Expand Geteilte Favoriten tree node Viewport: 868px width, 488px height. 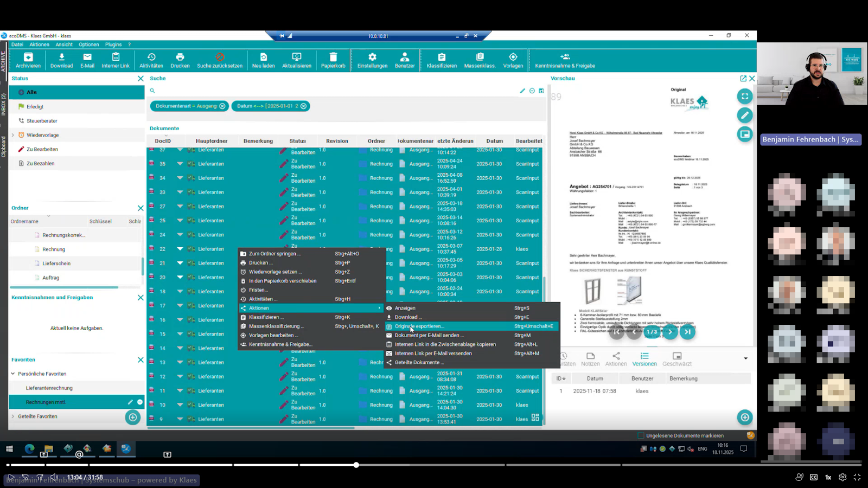(13, 416)
